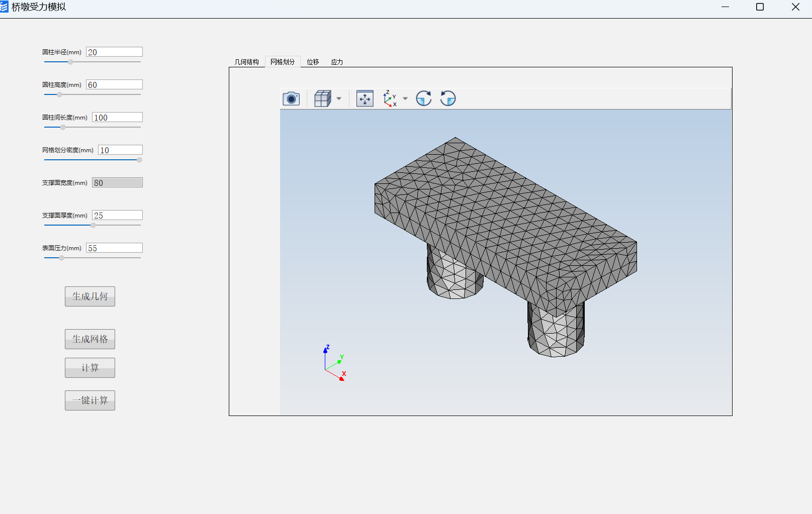Click the 表面压力 input field
Image resolution: width=812 pixels, height=514 pixels.
coord(114,248)
